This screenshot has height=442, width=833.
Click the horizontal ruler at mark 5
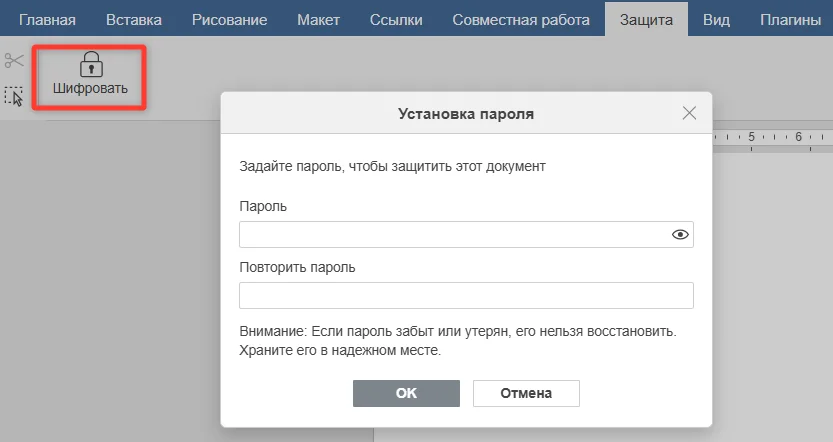coord(751,137)
